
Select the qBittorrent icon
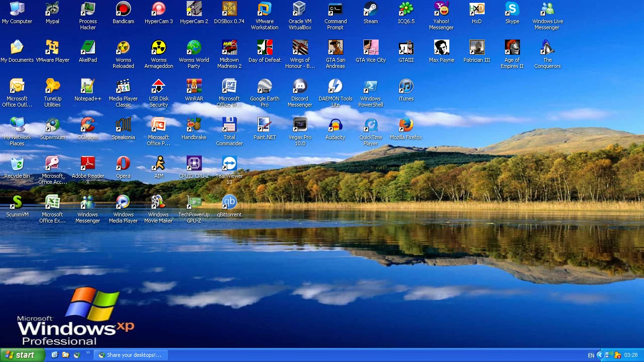[x=229, y=202]
